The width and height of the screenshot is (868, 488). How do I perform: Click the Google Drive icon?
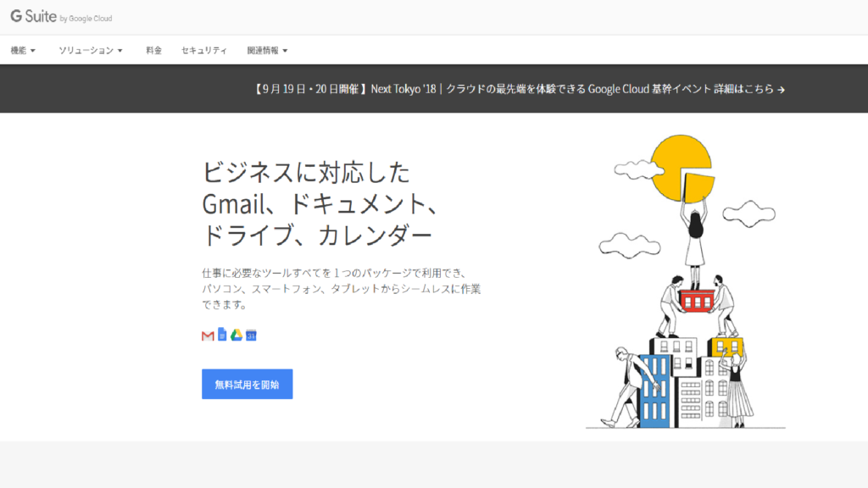point(236,335)
